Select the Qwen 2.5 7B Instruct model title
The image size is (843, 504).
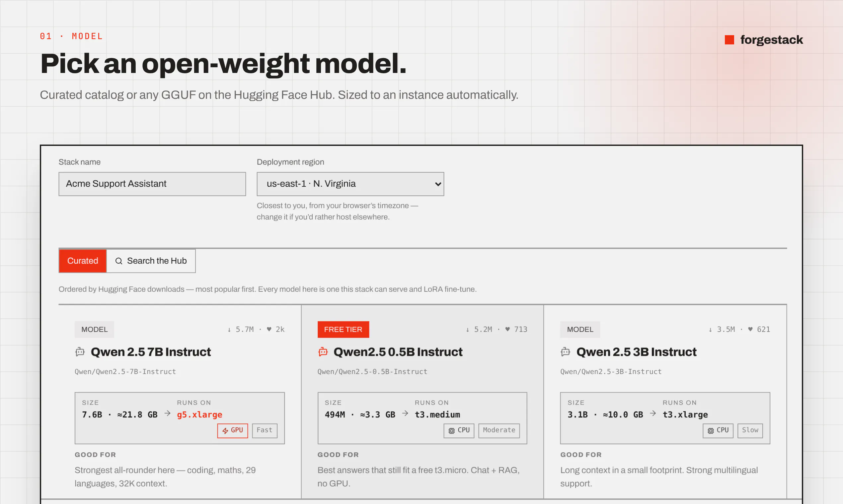151,352
